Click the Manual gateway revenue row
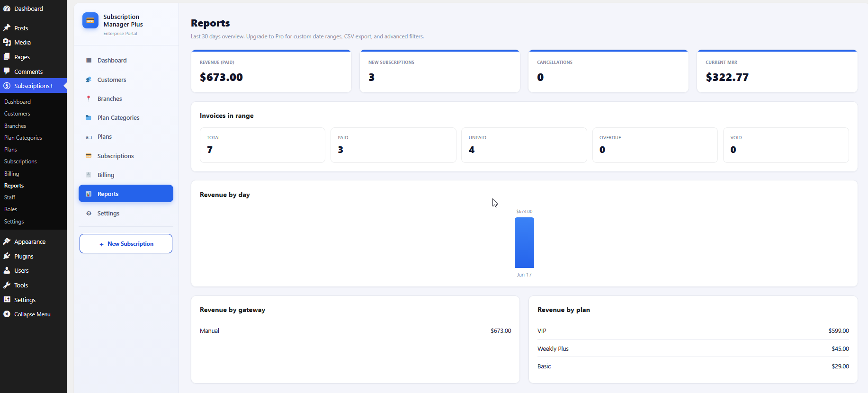This screenshot has width=868, height=393. 356,330
